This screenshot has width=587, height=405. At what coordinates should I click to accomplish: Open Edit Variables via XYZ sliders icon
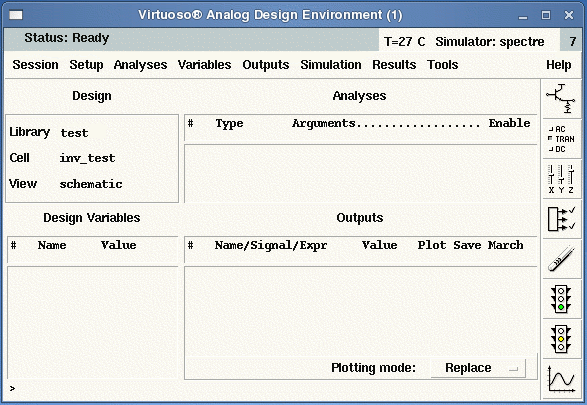(x=561, y=179)
